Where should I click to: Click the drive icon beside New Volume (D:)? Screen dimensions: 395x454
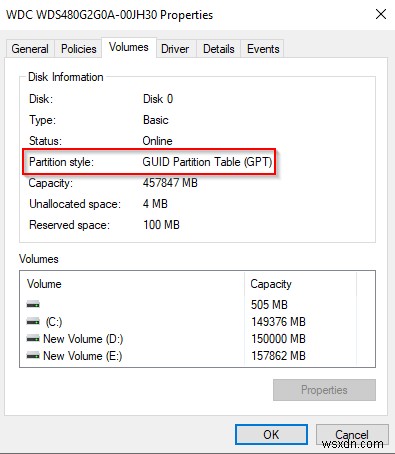(x=33, y=339)
